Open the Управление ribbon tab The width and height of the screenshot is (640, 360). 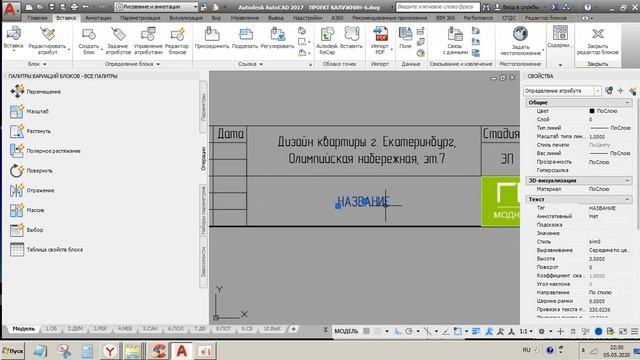coord(244,18)
